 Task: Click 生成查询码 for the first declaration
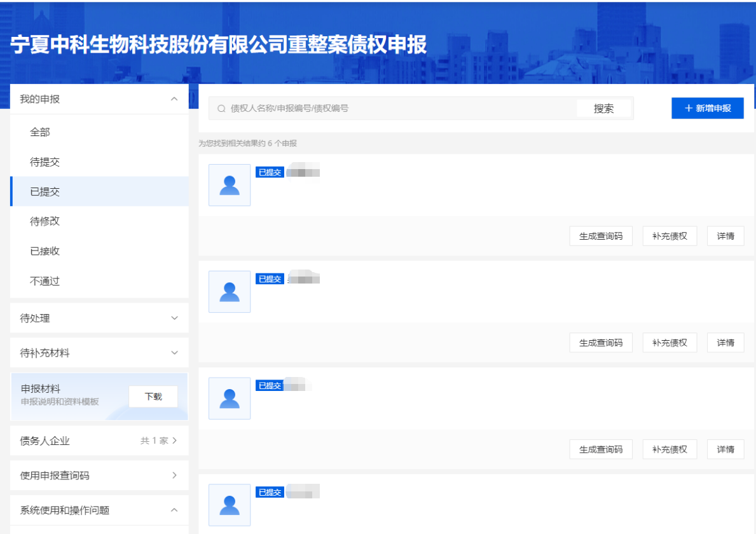tap(601, 236)
